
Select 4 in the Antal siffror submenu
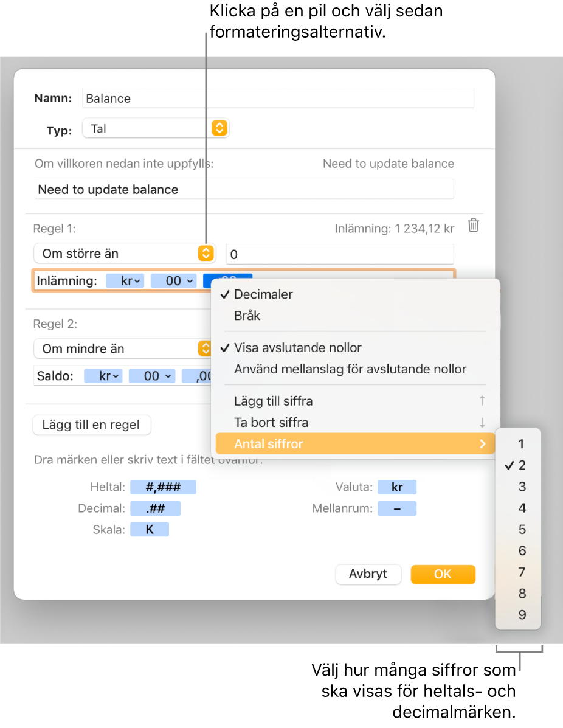click(518, 508)
